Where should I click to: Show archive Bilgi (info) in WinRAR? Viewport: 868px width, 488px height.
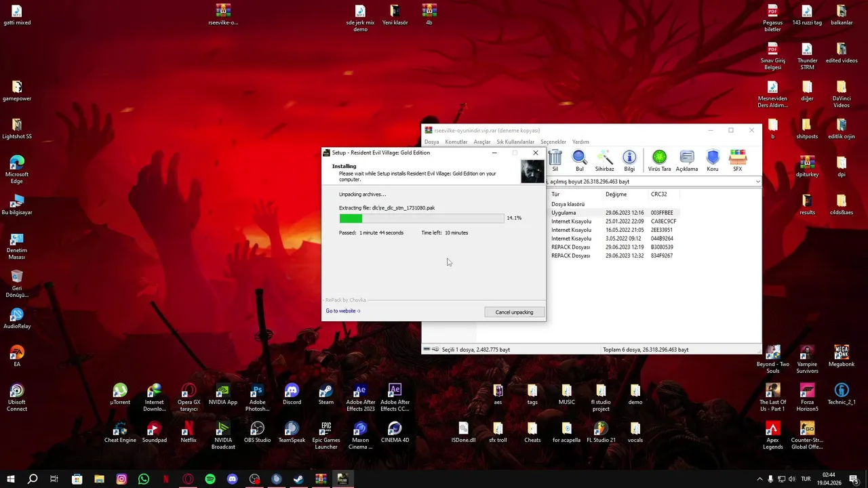[x=629, y=161]
